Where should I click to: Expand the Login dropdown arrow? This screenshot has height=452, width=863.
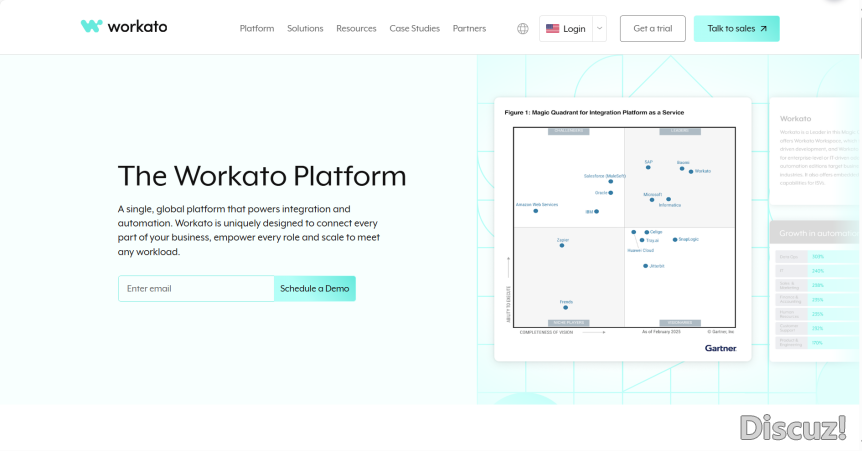599,29
